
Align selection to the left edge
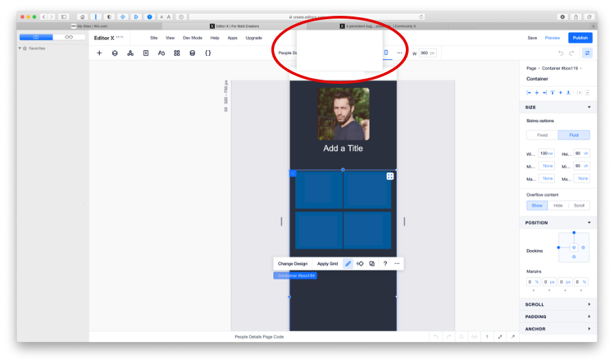pyautogui.click(x=529, y=93)
